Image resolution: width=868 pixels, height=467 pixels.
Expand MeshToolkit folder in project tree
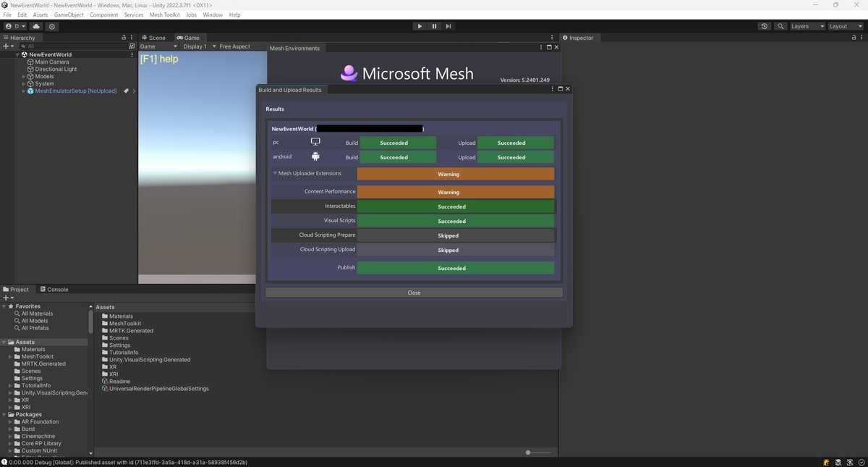tap(10, 356)
